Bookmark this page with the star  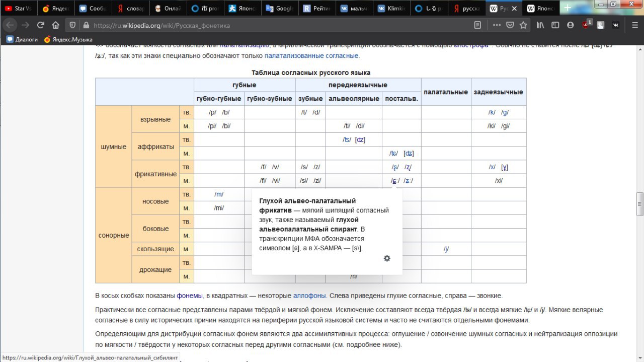(x=523, y=25)
